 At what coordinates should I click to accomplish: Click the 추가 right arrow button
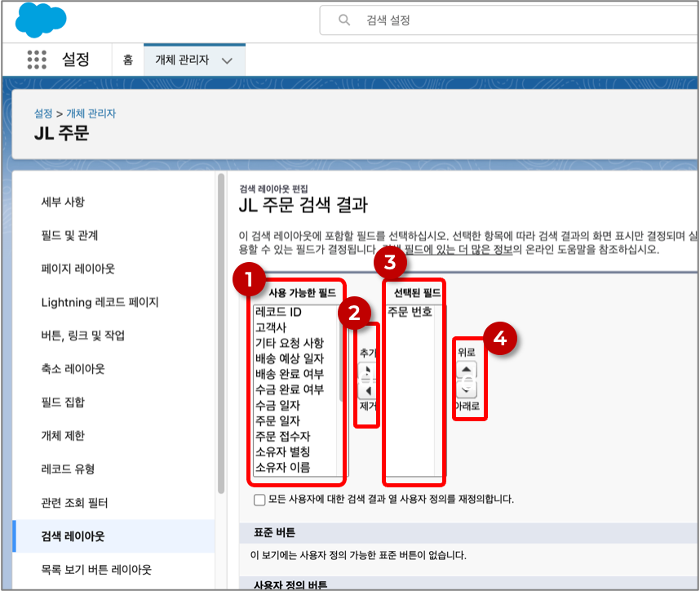coord(368,371)
